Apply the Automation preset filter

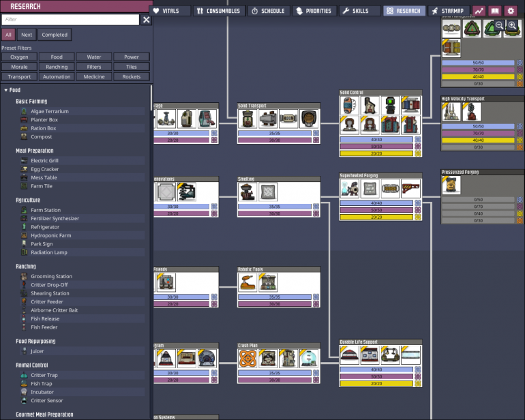tap(57, 76)
